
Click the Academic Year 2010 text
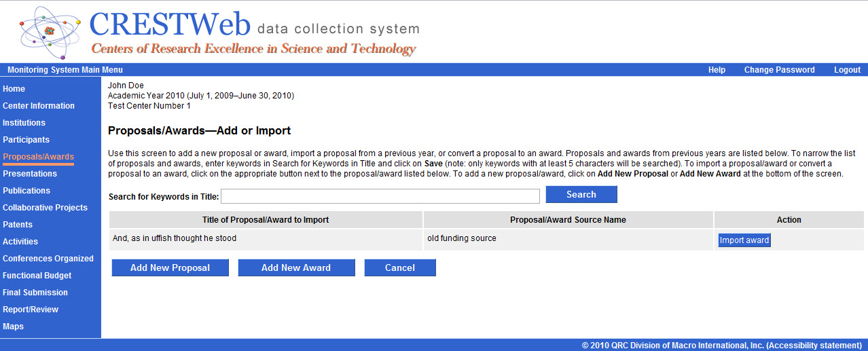pyautogui.click(x=201, y=96)
